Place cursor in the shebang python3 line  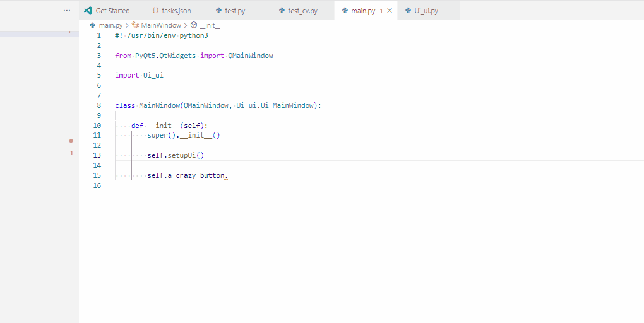(162, 36)
